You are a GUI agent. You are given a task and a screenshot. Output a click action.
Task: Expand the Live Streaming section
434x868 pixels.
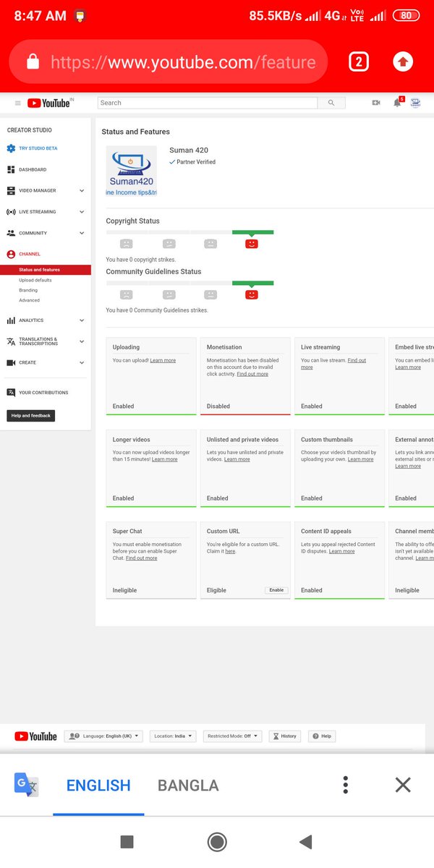pos(82,212)
